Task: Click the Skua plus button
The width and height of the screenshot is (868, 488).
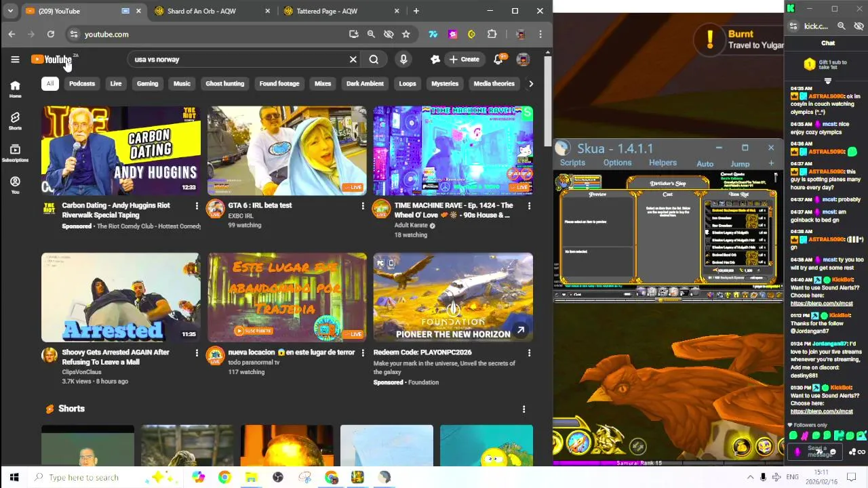Action: coord(771,163)
